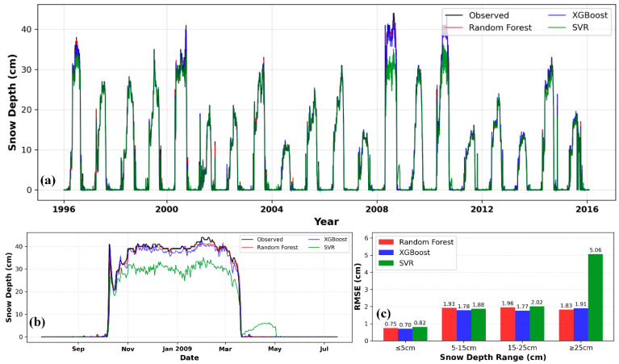Image resolution: width=619 pixels, height=364 pixels.
Task: Click the '1.93' bar value label
Action: (x=450, y=304)
